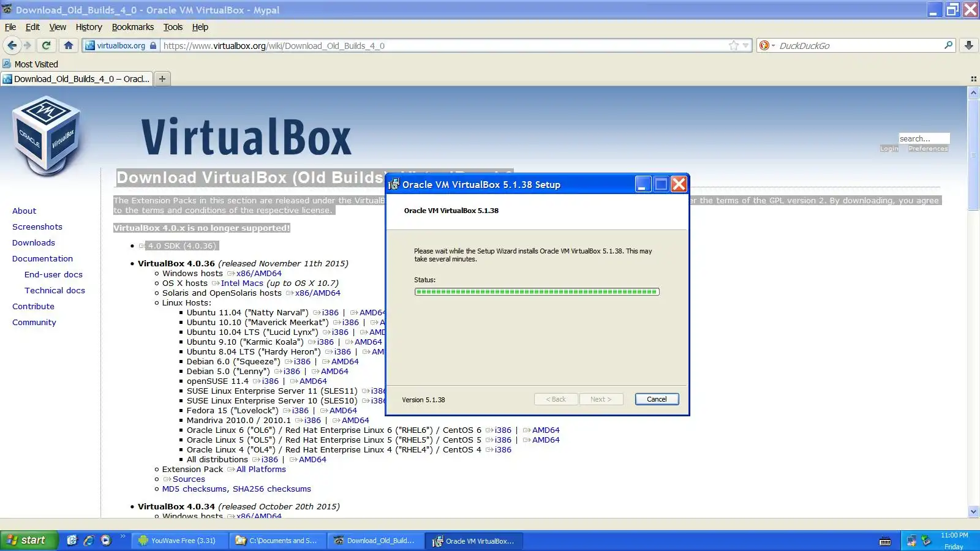This screenshot has width=980, height=551.
Task: Open the Technical docs link
Action: point(55,290)
